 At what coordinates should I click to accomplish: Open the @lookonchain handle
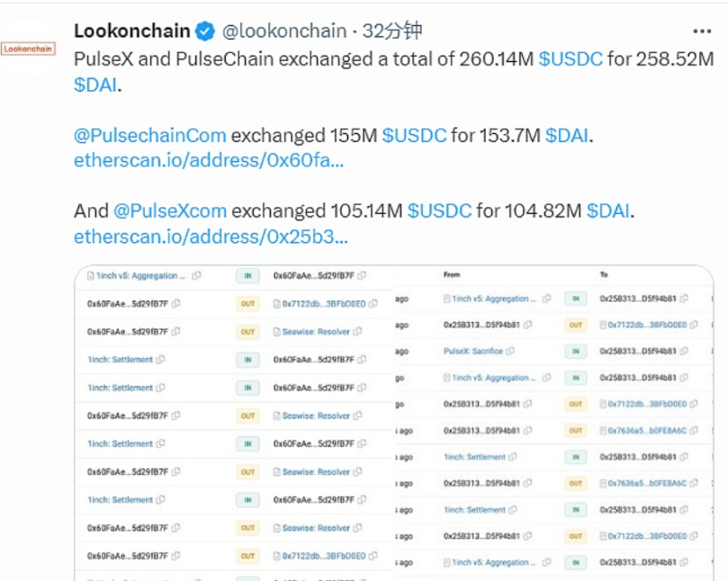click(x=284, y=31)
